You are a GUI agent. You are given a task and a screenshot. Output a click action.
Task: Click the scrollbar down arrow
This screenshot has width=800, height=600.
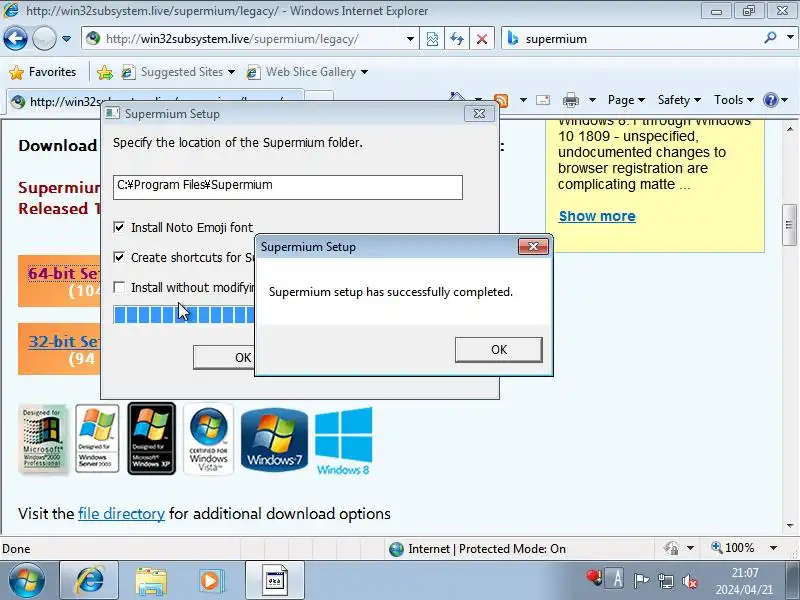click(x=790, y=526)
